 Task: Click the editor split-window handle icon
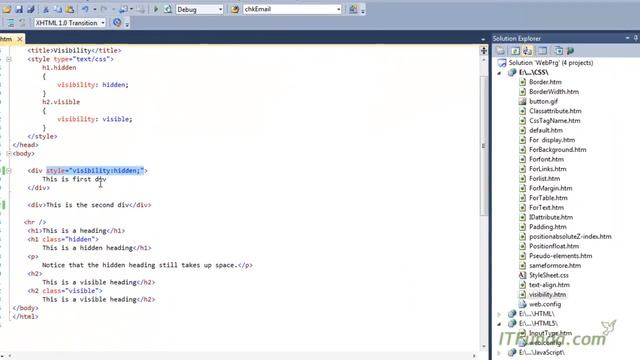(x=484, y=50)
